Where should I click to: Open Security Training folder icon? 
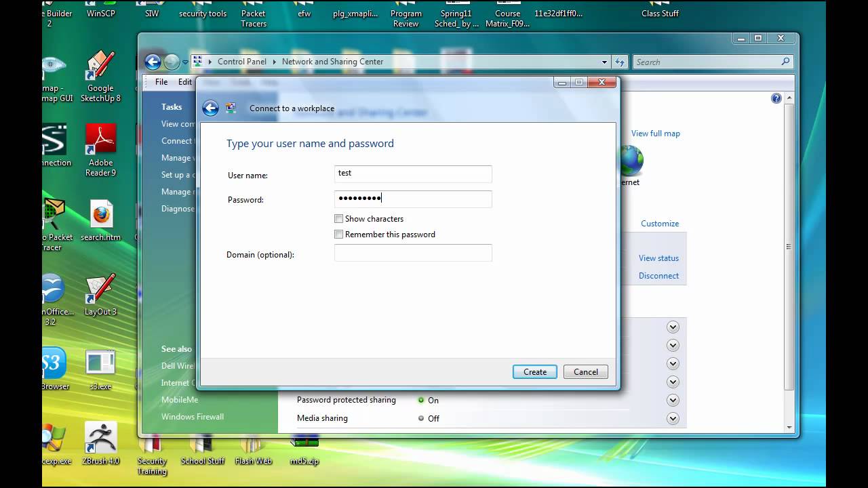[152, 455]
